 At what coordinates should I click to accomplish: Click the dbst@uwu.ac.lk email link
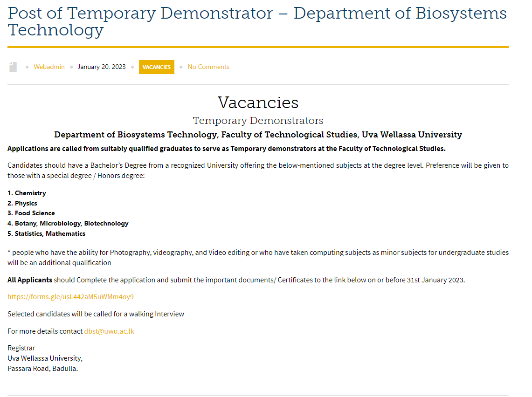coord(109,331)
